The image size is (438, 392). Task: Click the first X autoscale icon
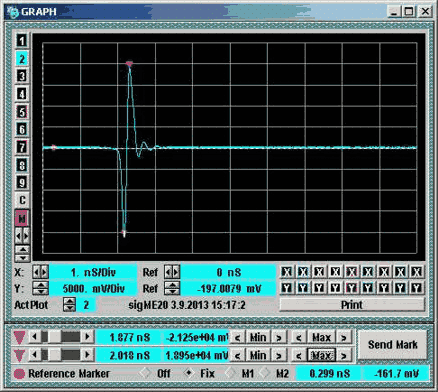(x=286, y=272)
